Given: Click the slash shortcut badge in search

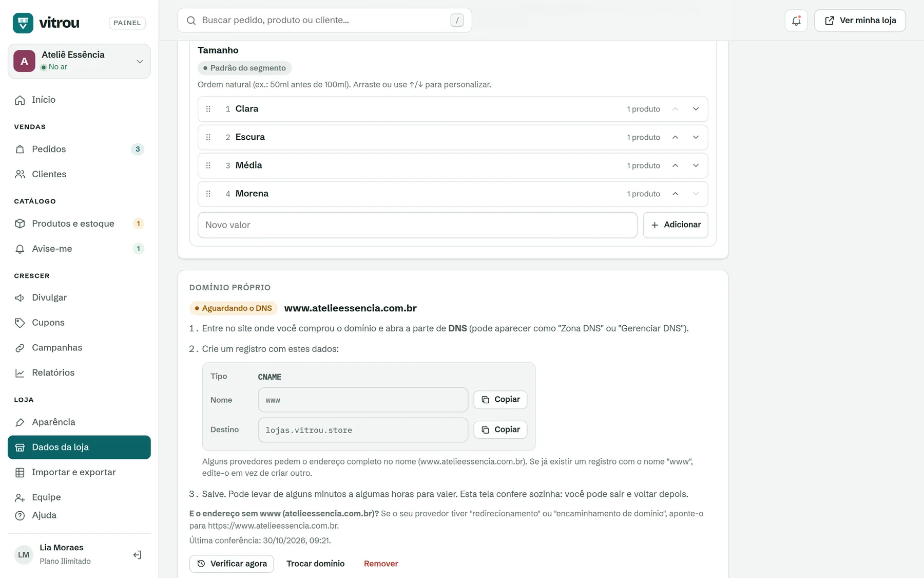Looking at the screenshot, I should point(457,21).
